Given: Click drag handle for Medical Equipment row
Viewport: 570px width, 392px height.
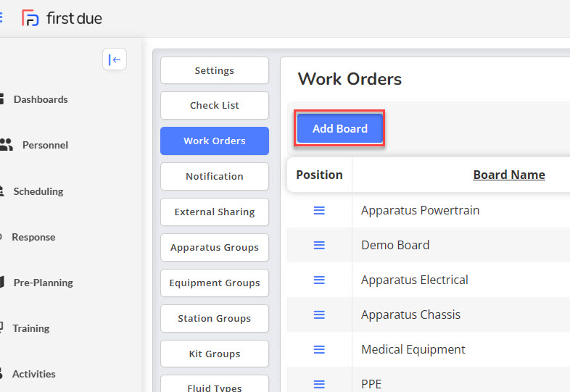Looking at the screenshot, I should [319, 349].
